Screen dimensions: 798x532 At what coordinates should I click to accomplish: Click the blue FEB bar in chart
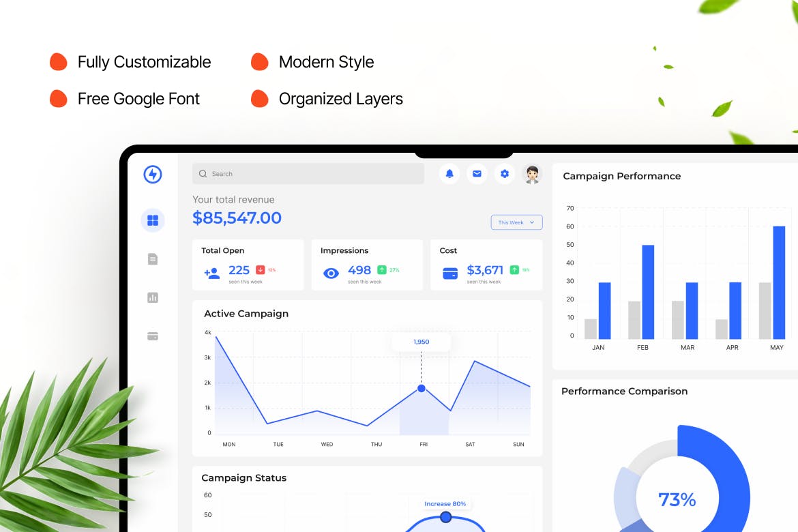pyautogui.click(x=648, y=292)
